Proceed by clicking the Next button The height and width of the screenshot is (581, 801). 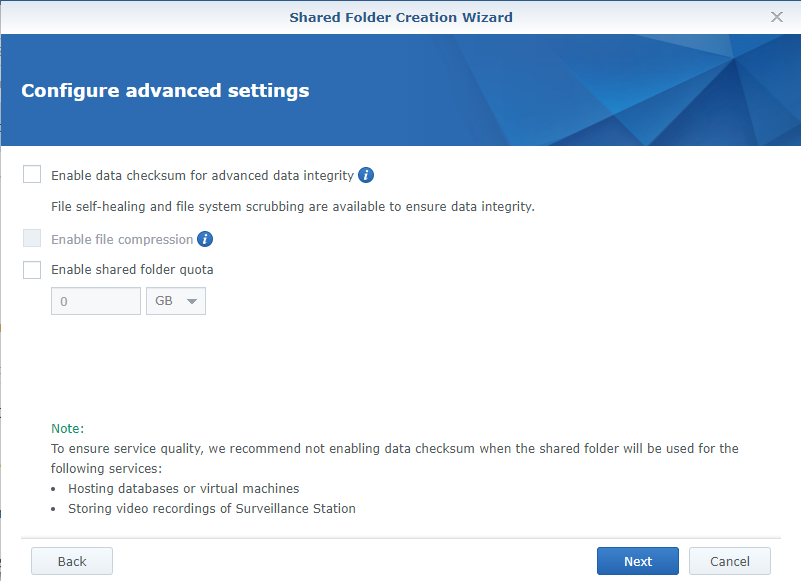[x=638, y=561]
